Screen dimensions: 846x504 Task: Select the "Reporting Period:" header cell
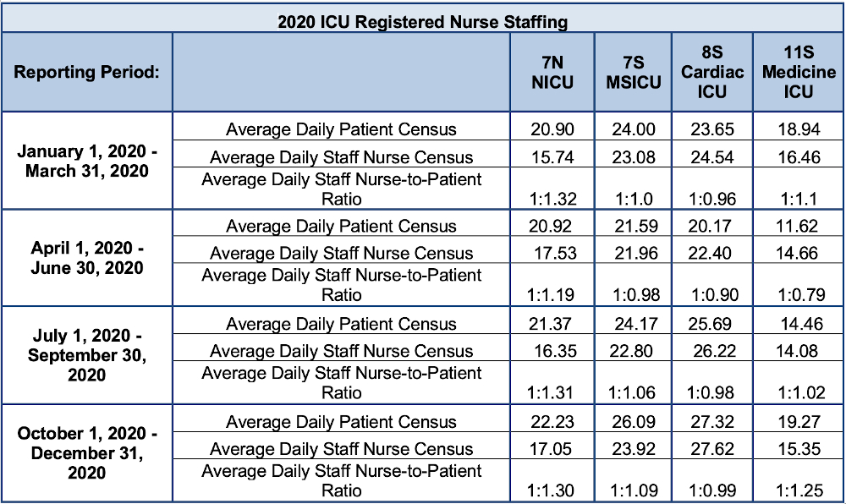86,72
